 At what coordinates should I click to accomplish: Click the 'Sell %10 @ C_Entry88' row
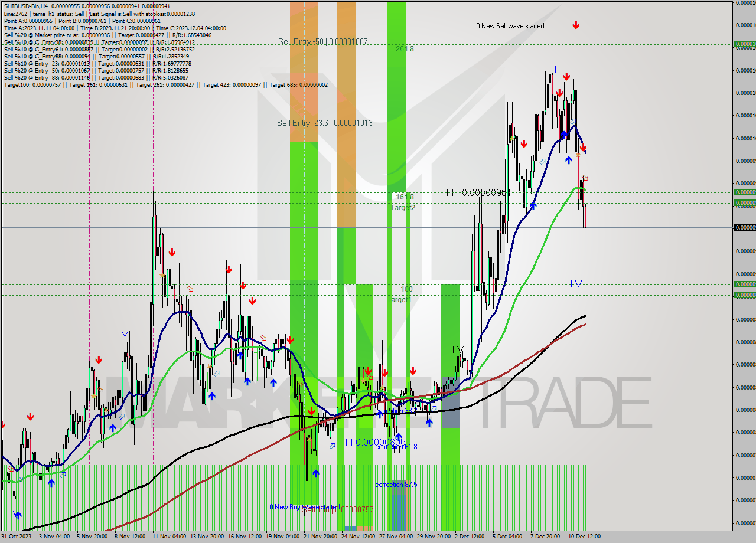point(96,57)
